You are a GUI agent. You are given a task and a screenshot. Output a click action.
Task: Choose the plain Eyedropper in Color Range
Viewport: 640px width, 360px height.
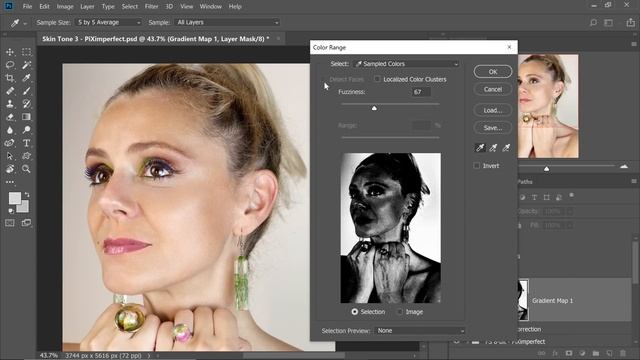(x=480, y=148)
